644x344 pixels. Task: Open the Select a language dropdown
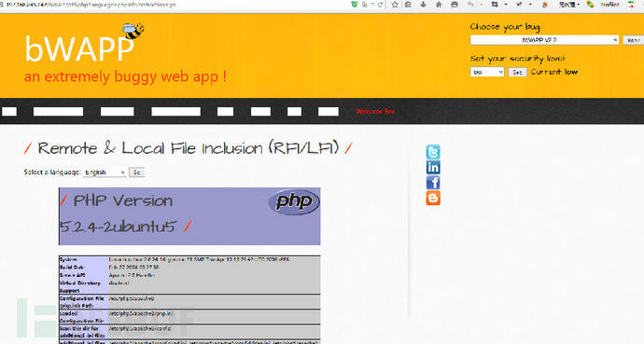(105, 172)
